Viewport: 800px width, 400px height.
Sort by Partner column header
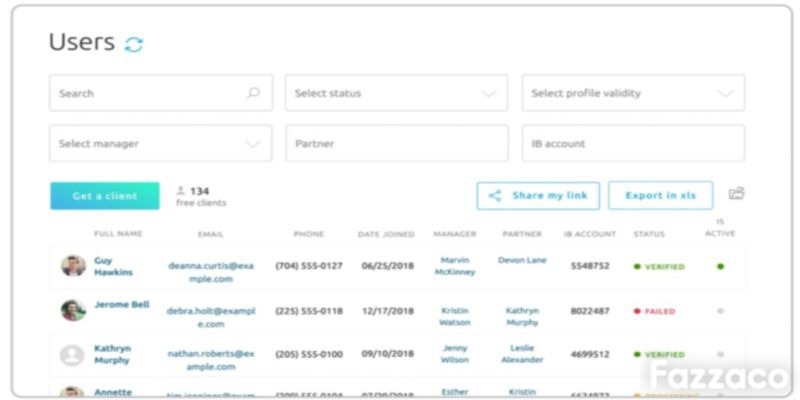(x=522, y=234)
